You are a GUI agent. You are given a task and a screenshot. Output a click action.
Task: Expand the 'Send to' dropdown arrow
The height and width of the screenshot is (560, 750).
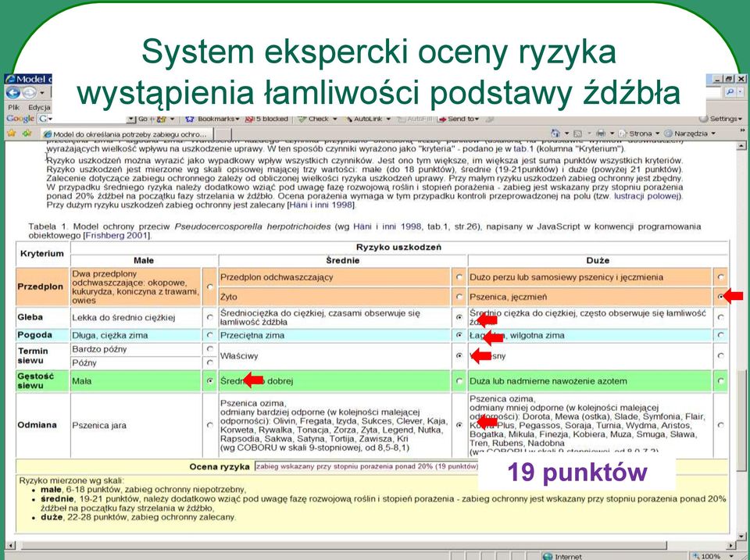(477, 119)
